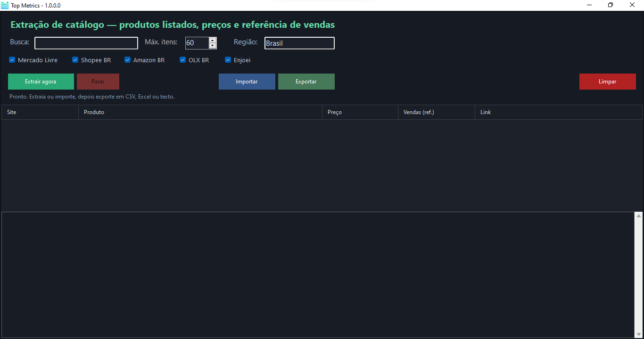The width and height of the screenshot is (644, 339).
Task: Uncheck the OLX BR option
Action: pyautogui.click(x=182, y=60)
